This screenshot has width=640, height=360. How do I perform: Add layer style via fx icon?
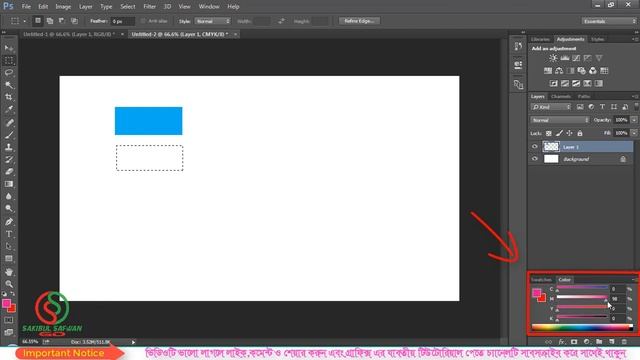pos(561,342)
